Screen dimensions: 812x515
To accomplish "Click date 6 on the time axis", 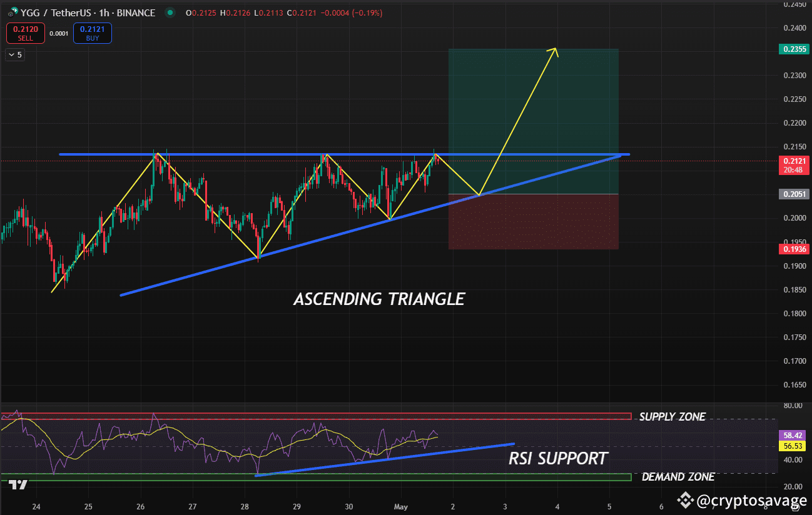I will coord(661,506).
